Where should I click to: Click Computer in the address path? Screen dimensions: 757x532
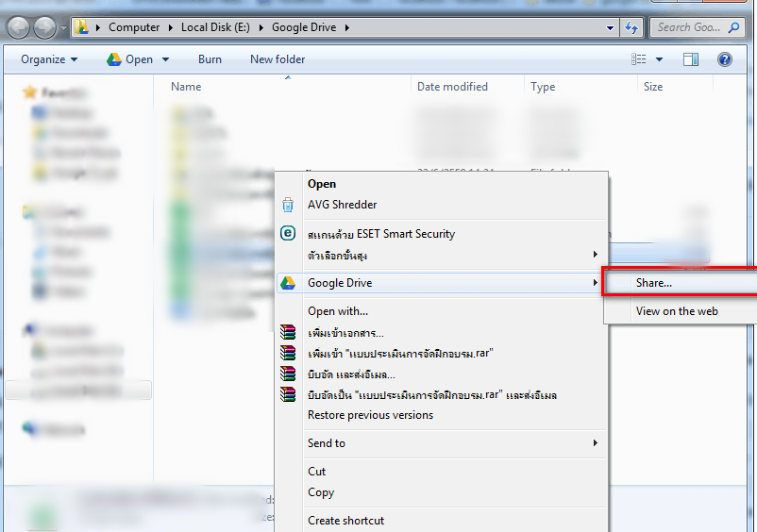tap(134, 27)
